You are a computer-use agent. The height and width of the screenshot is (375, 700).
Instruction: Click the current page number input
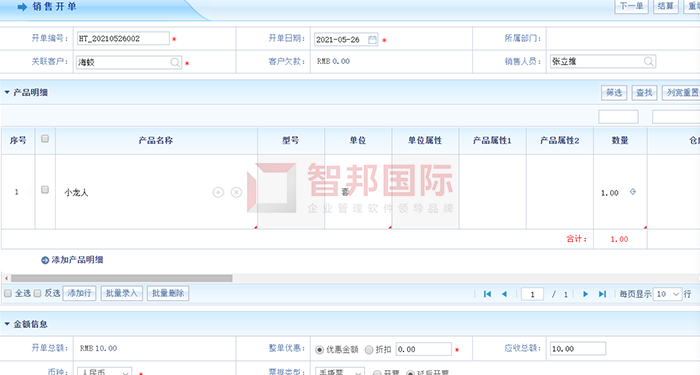pyautogui.click(x=532, y=294)
